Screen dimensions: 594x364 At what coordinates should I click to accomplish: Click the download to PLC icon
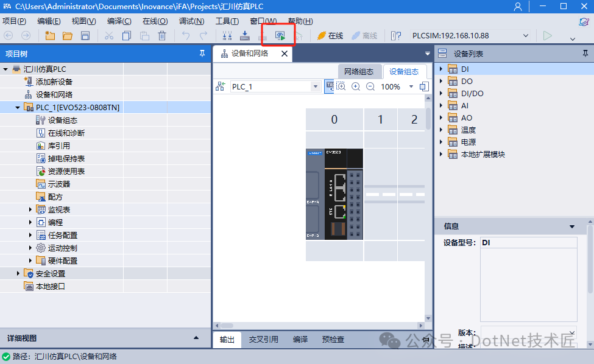tap(245, 35)
